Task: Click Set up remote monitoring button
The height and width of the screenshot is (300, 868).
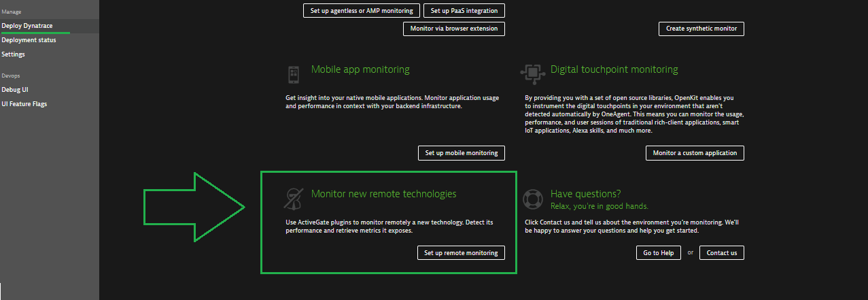Action: (461, 253)
